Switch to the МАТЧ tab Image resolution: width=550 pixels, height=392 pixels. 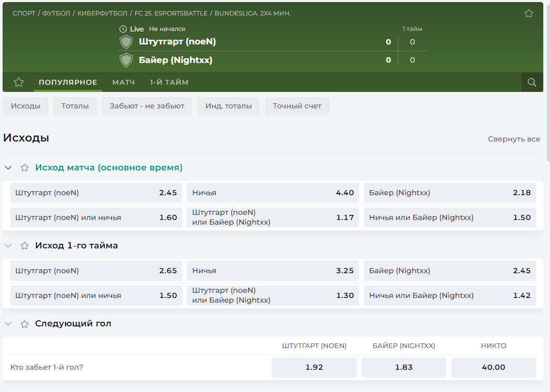point(123,82)
